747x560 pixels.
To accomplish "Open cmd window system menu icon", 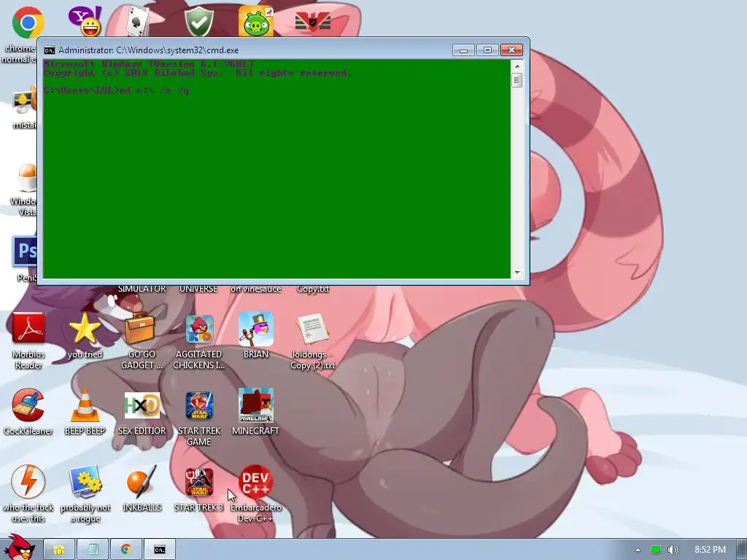I will tap(49, 50).
